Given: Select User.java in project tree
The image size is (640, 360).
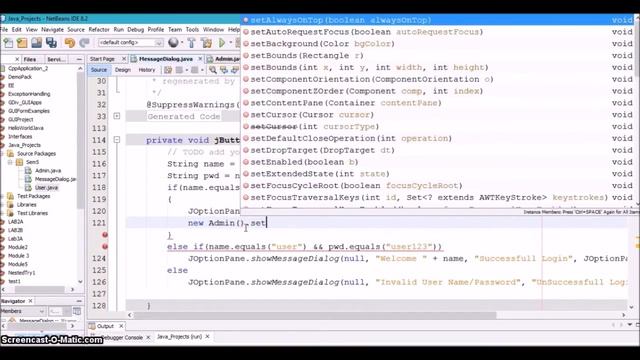Looking at the screenshot, I should coord(46,188).
